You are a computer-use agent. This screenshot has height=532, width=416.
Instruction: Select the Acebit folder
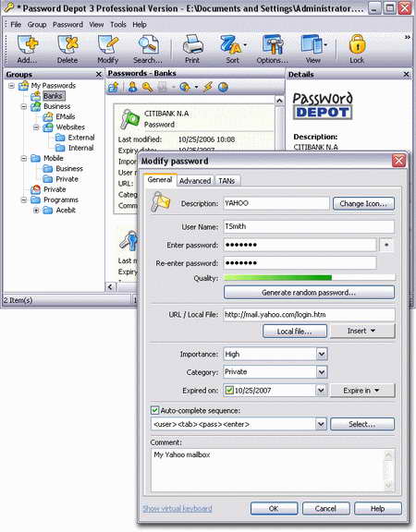(66, 211)
